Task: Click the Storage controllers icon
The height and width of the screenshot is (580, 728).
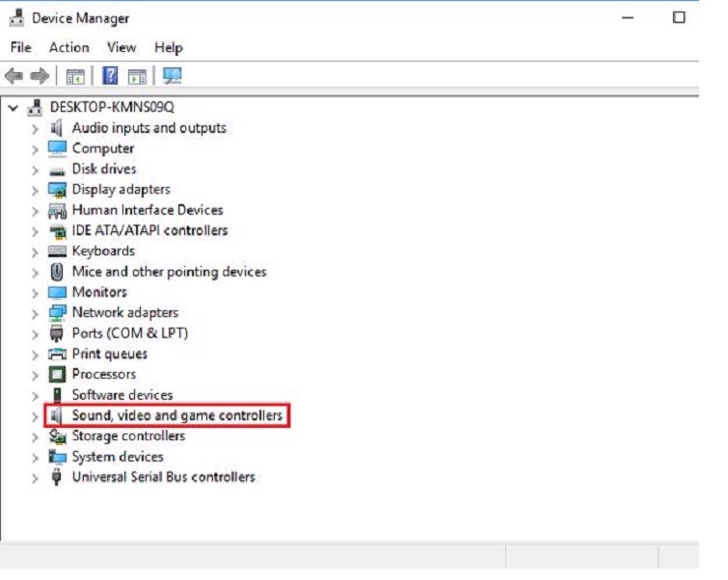Action: click(x=58, y=436)
